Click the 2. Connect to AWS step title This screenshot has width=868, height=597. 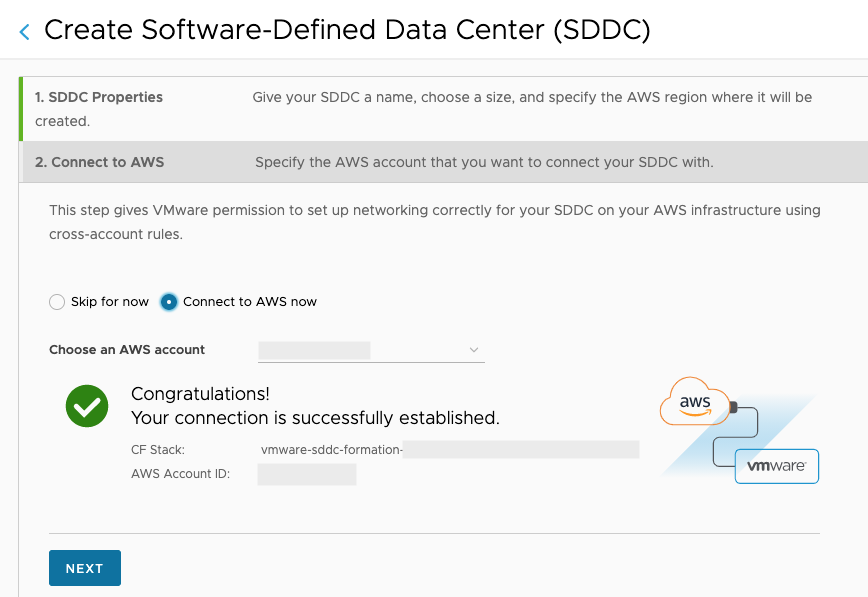tap(100, 162)
